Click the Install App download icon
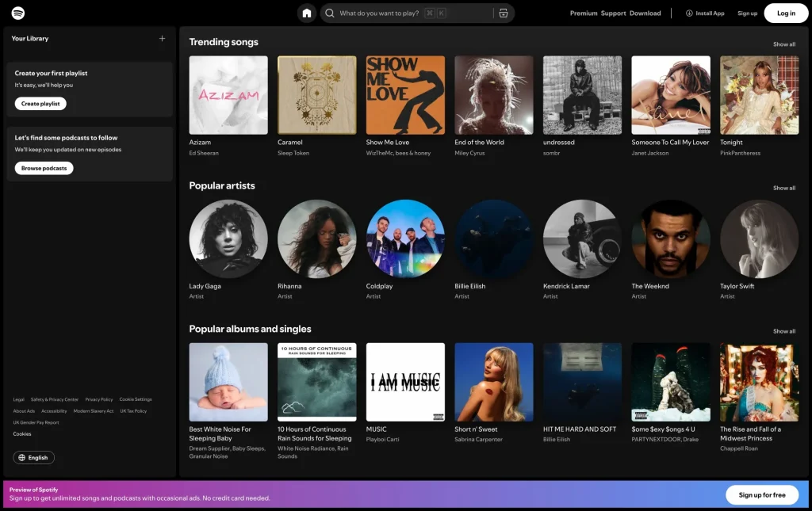The width and height of the screenshot is (812, 511). pos(689,13)
